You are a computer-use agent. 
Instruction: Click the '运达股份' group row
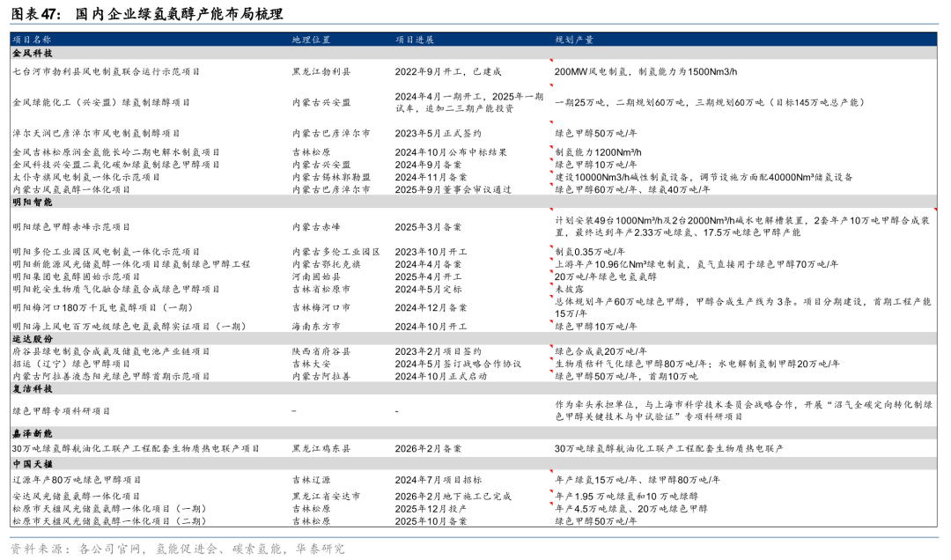pos(474,339)
